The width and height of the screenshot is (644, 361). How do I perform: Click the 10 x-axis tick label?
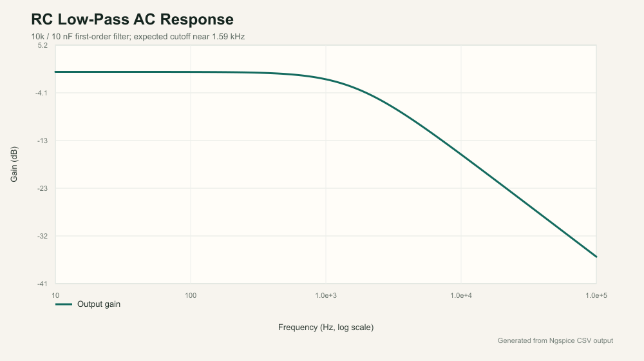(55, 295)
